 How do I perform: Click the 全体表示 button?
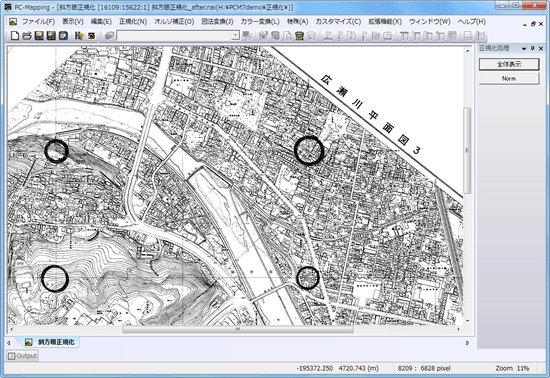pos(509,64)
